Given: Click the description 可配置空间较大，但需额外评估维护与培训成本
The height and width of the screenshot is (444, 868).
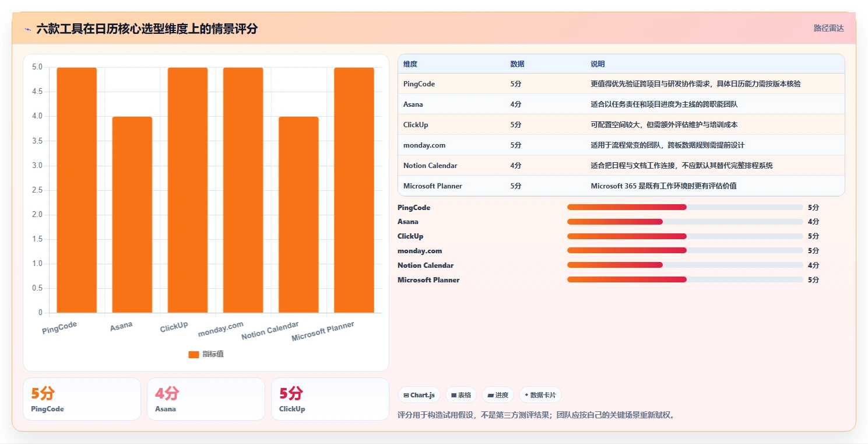Looking at the screenshot, I should tap(664, 125).
